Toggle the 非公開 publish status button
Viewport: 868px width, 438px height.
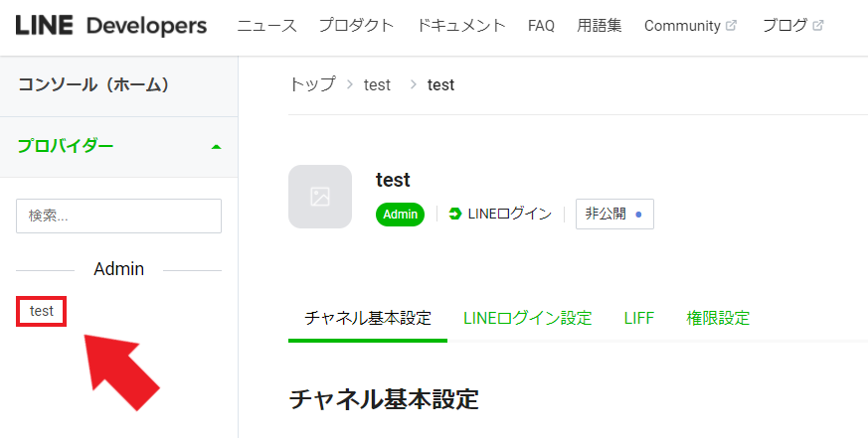(614, 214)
